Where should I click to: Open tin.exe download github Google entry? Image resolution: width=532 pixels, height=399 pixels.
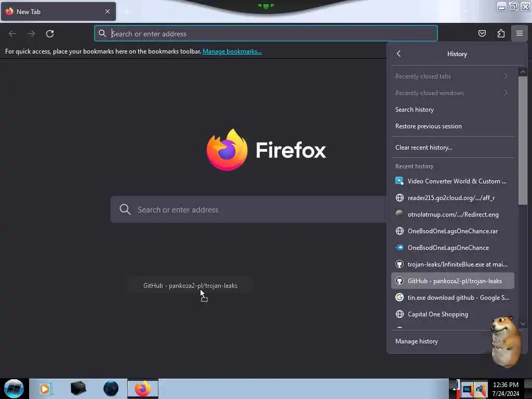point(453,297)
